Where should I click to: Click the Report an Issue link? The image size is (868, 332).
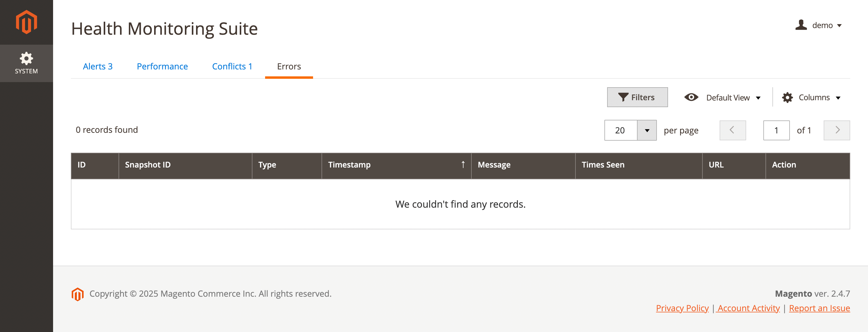point(819,308)
